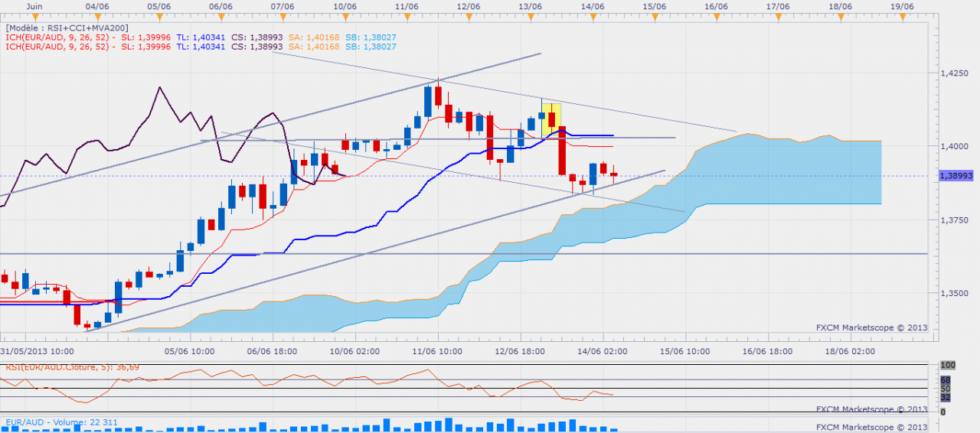Select the orange marker under 19/06

[903, 16]
